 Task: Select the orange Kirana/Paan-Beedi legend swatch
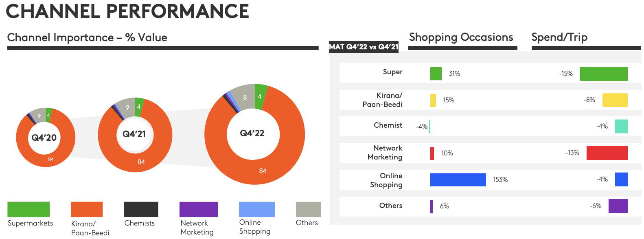pyautogui.click(x=87, y=209)
